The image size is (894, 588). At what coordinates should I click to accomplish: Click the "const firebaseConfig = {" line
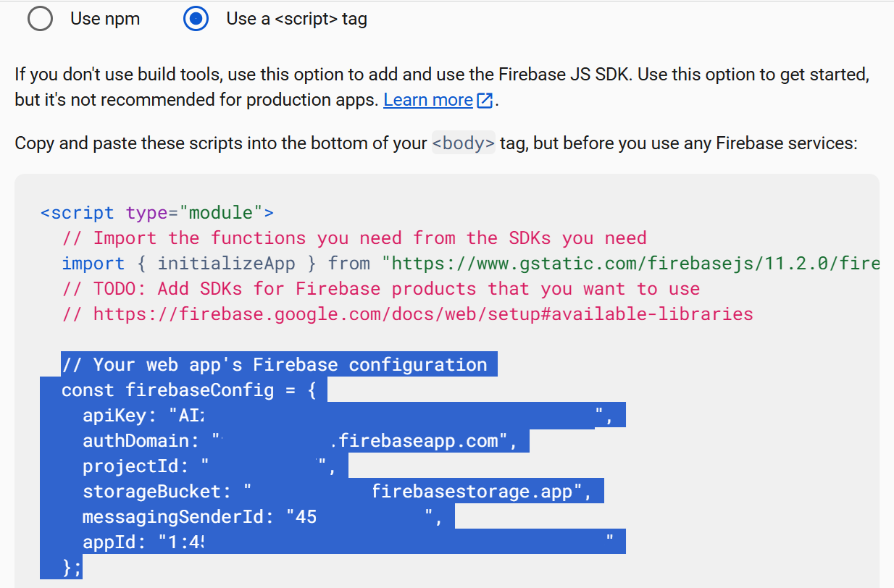(x=189, y=390)
